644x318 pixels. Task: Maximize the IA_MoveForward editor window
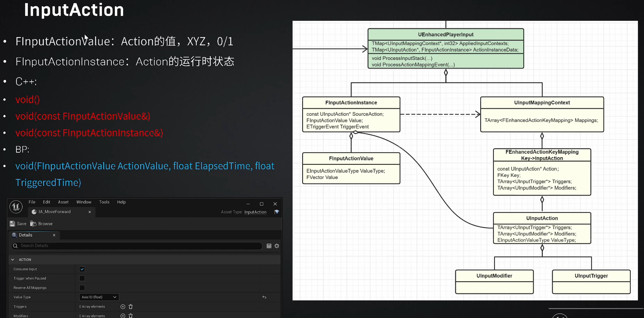(261, 204)
